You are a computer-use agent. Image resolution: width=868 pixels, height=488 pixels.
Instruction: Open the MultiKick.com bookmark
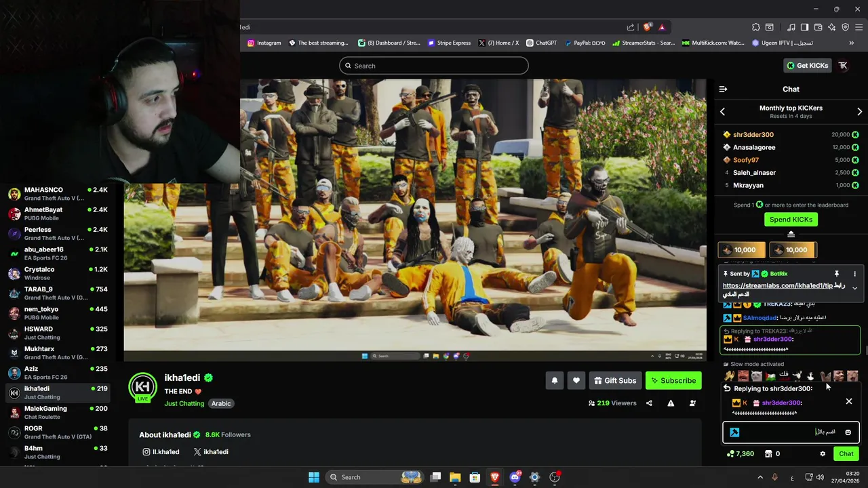coord(713,43)
